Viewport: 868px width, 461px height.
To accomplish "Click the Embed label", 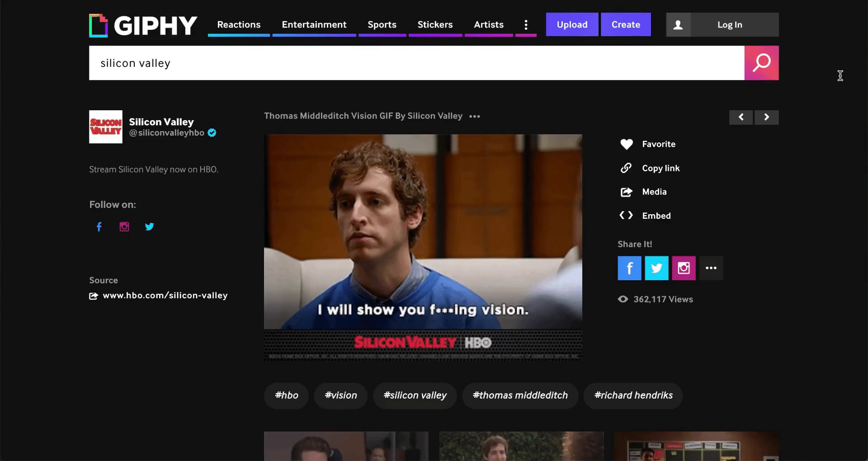I will pyautogui.click(x=656, y=216).
